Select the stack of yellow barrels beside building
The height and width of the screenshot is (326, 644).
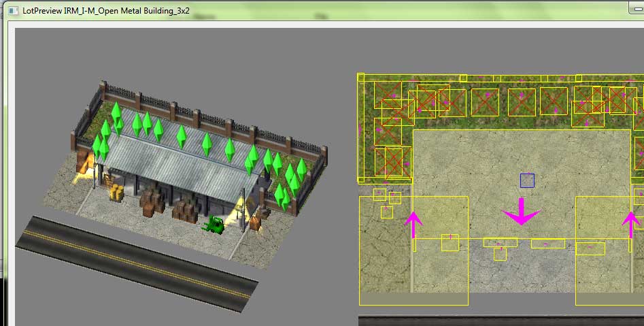pos(116,193)
